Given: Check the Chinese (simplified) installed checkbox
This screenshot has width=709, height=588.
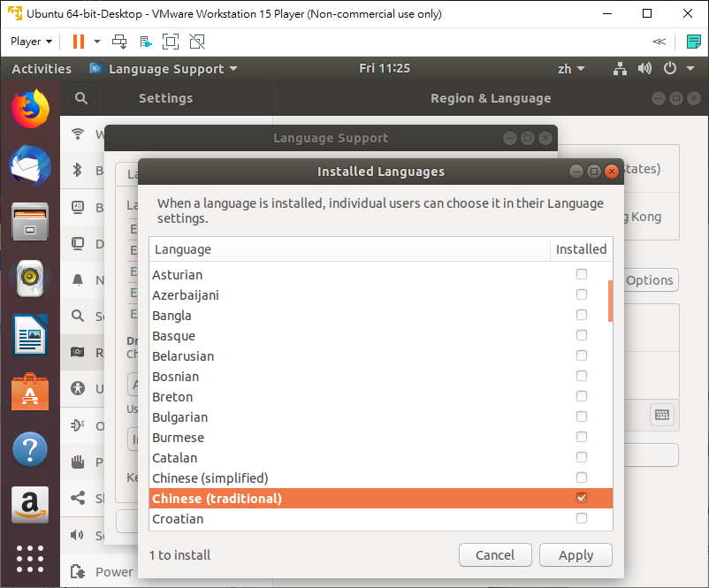Looking at the screenshot, I should point(582,477).
